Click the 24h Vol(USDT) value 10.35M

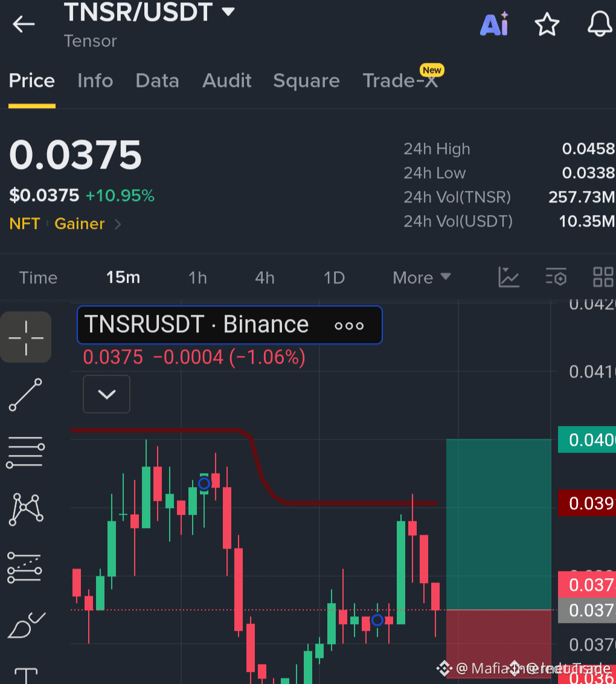587,221
